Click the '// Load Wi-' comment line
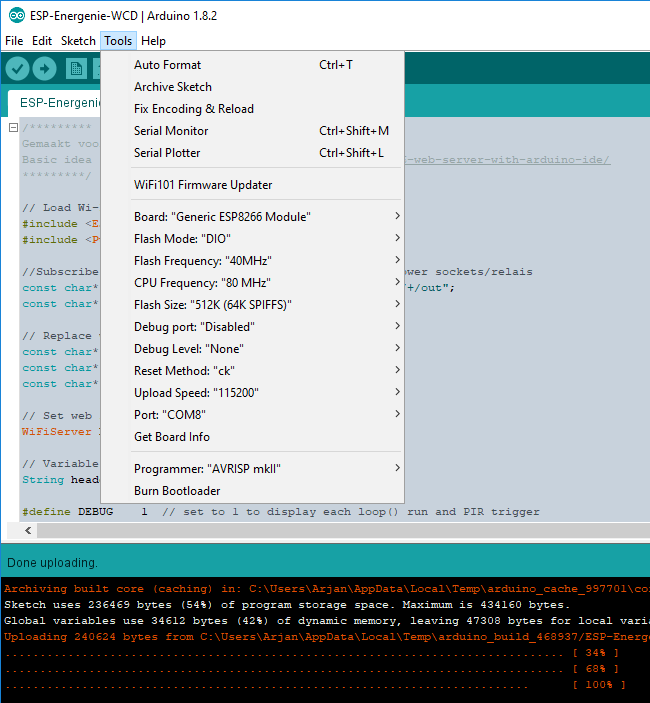Viewport: 650px width, 703px height. click(x=60, y=208)
